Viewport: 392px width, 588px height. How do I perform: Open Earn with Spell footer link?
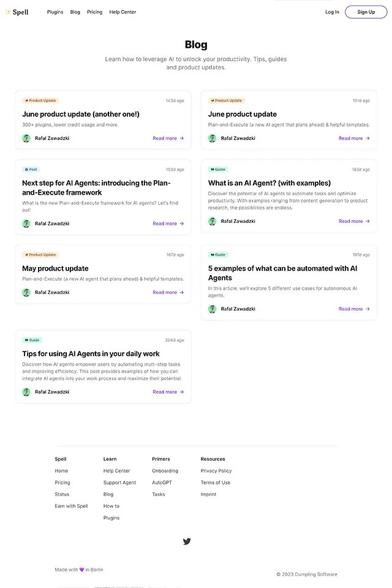tap(71, 506)
